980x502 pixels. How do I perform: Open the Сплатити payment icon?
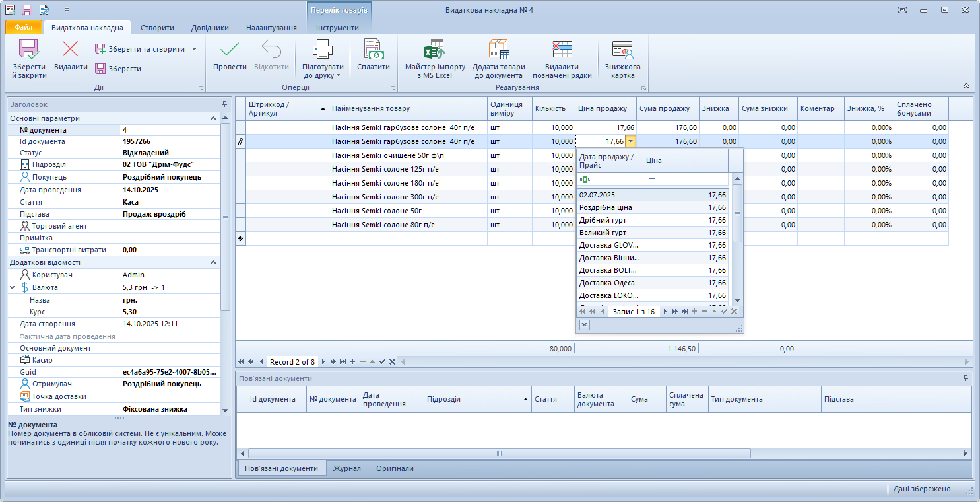[x=374, y=50]
